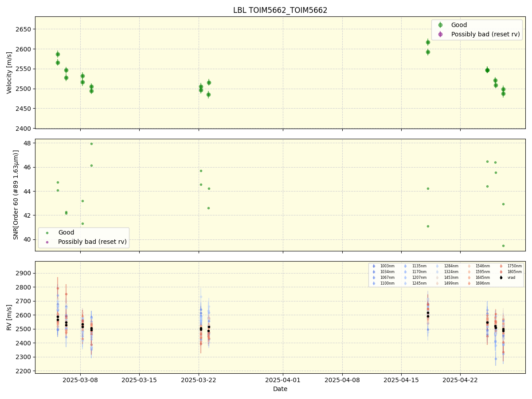The image size is (532, 399).
Task: Click the 46 tick on the SNR axis
Action: (x=27, y=167)
